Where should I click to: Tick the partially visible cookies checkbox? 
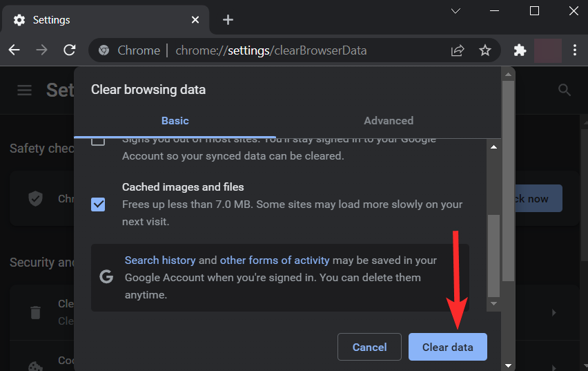pyautogui.click(x=98, y=141)
